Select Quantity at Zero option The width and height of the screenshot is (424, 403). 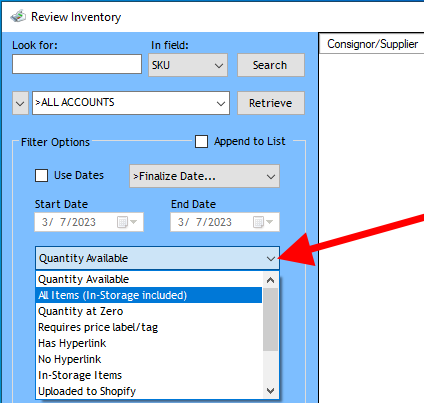coord(149,311)
